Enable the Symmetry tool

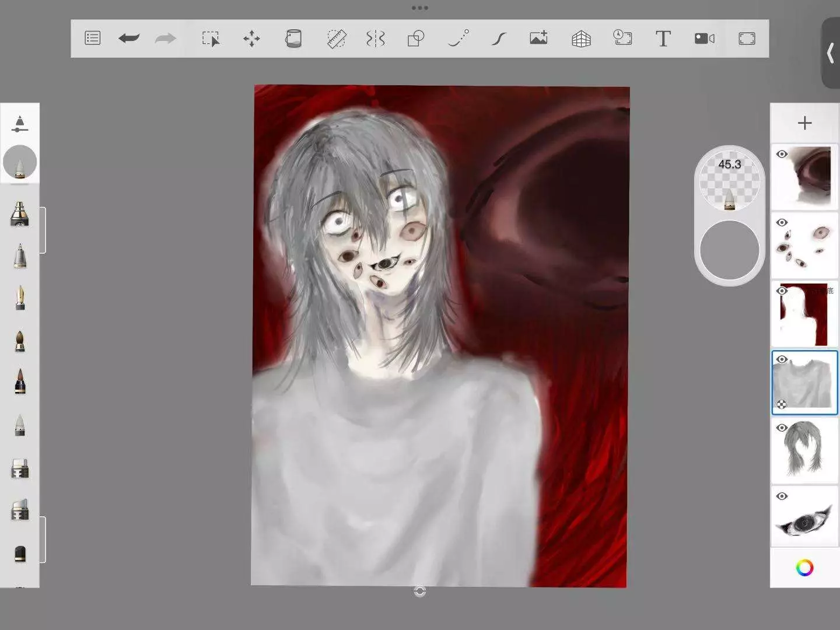point(375,38)
